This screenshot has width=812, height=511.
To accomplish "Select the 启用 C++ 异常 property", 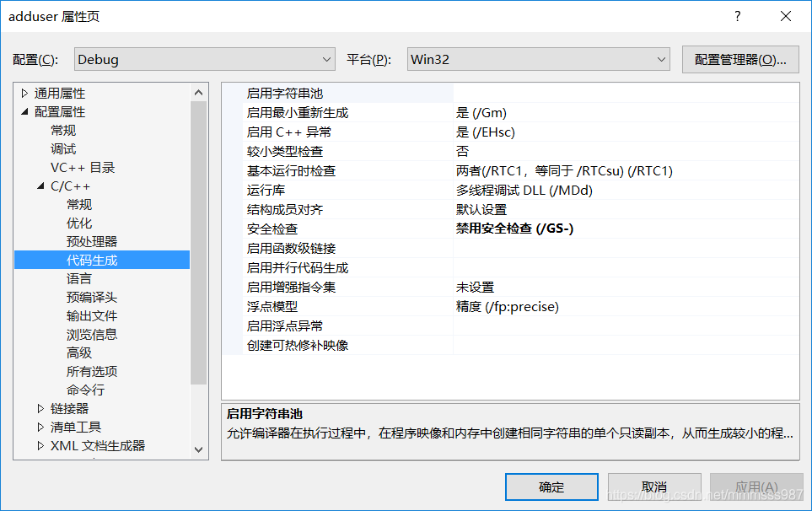I will tap(288, 132).
